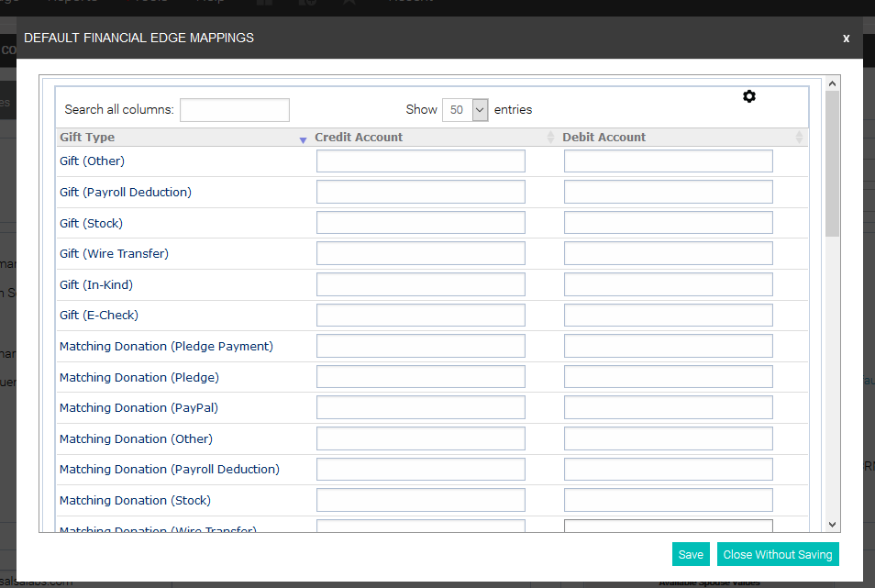Click the Gift (Wire Transfer) row label
The width and height of the screenshot is (875, 588).
114,254
